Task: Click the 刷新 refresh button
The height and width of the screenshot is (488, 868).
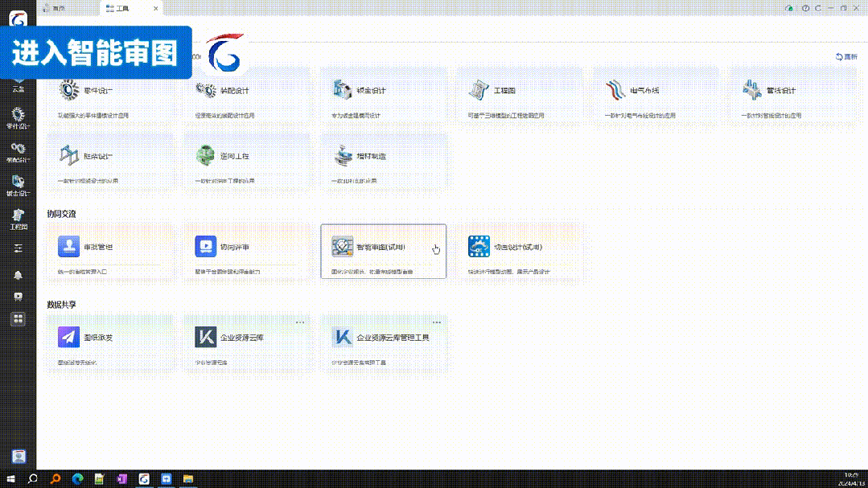Action: 846,57
